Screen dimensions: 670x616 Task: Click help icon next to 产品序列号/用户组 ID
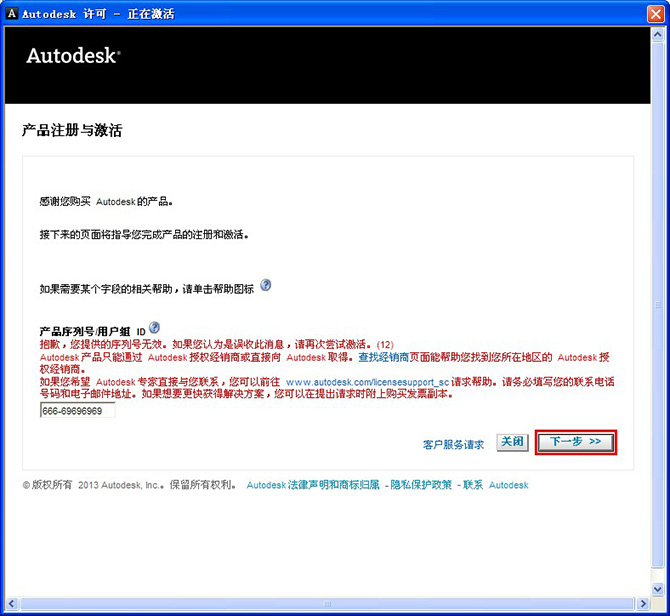pyautogui.click(x=154, y=328)
